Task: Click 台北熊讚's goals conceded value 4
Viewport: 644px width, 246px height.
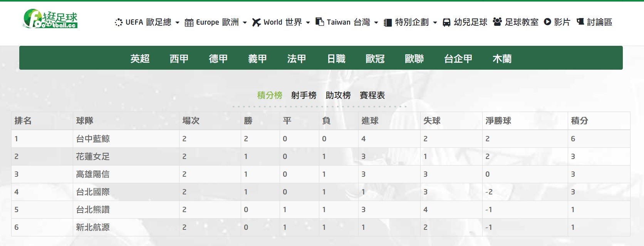Action: pos(426,209)
